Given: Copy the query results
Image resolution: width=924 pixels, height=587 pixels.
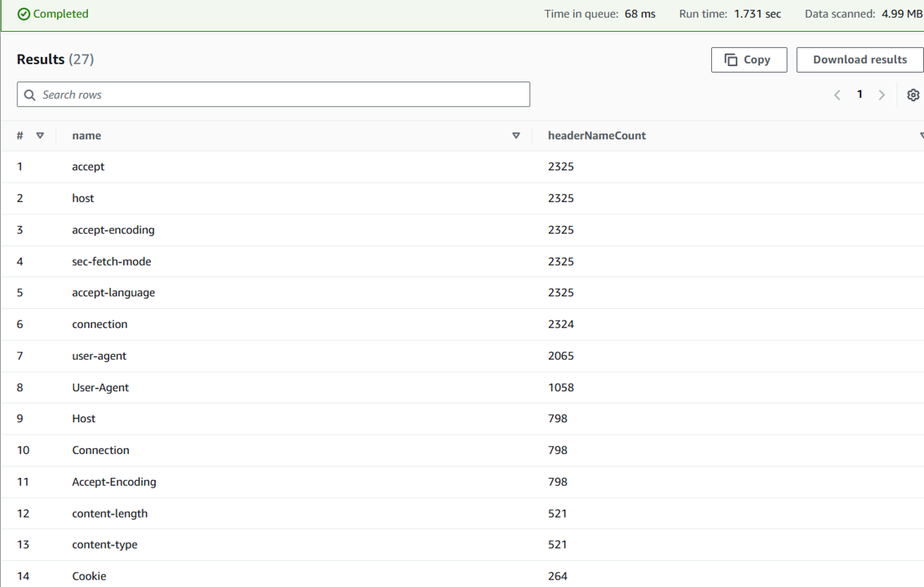Looking at the screenshot, I should click(748, 60).
